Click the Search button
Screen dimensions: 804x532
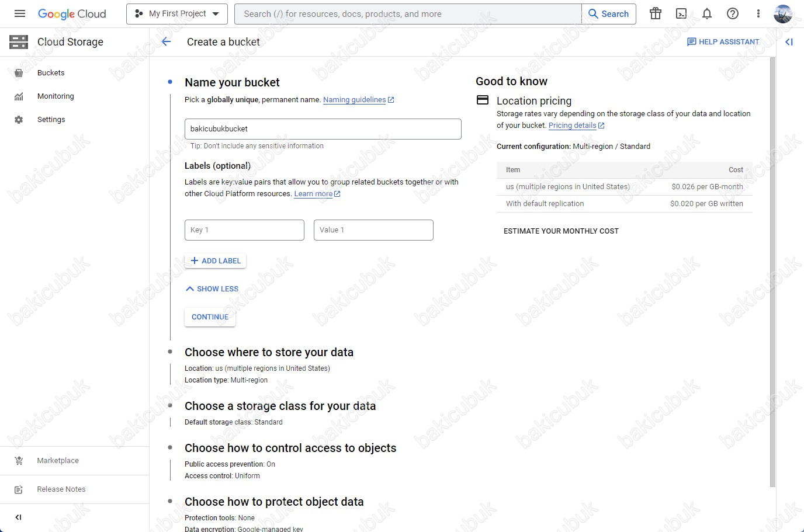tap(609, 14)
